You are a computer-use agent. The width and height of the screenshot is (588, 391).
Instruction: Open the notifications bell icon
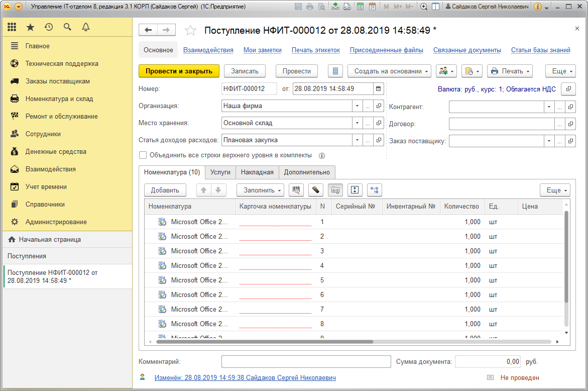point(86,27)
